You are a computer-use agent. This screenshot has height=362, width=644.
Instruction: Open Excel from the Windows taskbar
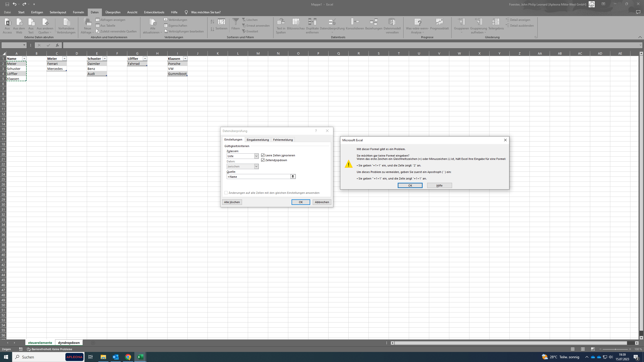tap(140, 357)
